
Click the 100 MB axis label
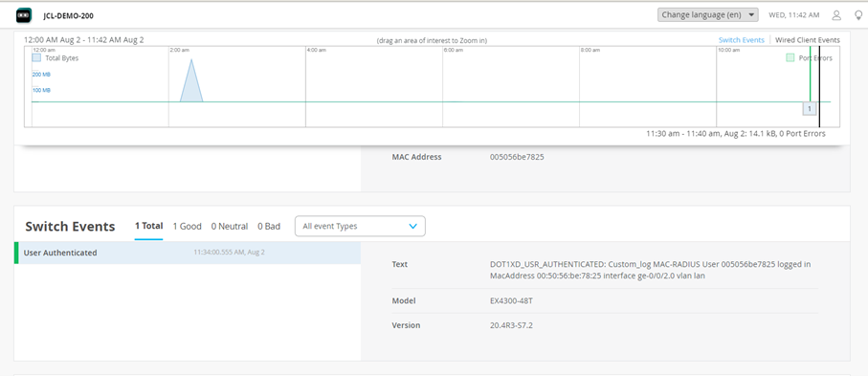point(41,90)
